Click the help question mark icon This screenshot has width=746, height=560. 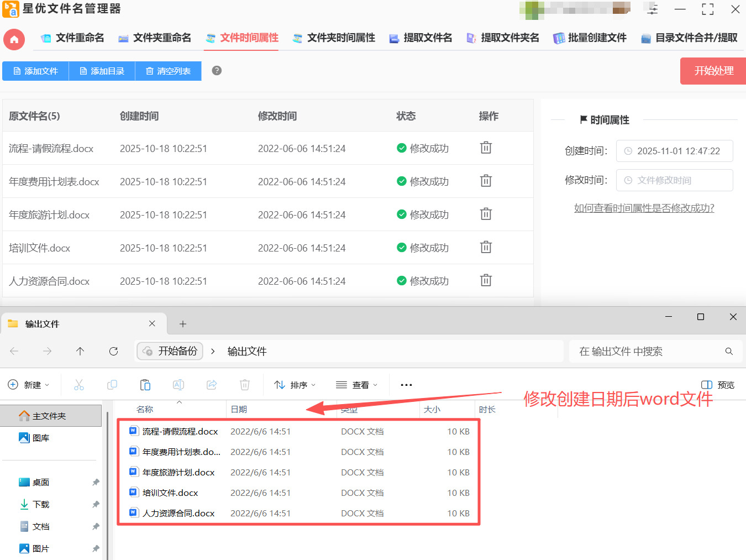click(217, 71)
